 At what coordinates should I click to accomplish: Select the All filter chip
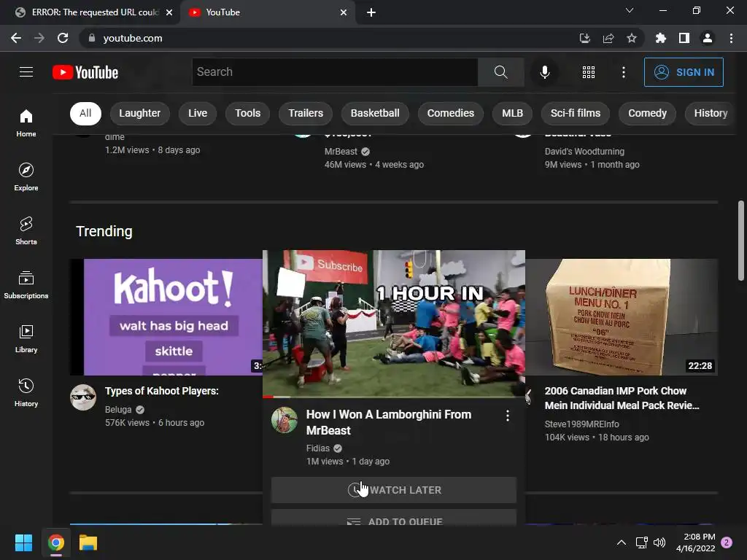pyautogui.click(x=85, y=113)
